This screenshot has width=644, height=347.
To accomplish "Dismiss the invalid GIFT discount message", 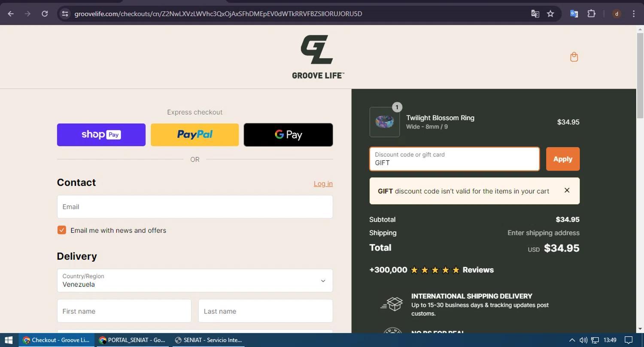I will click(567, 190).
